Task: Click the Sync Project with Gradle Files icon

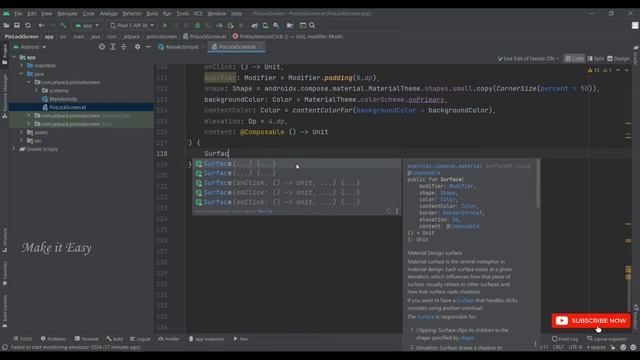Action: (255, 25)
